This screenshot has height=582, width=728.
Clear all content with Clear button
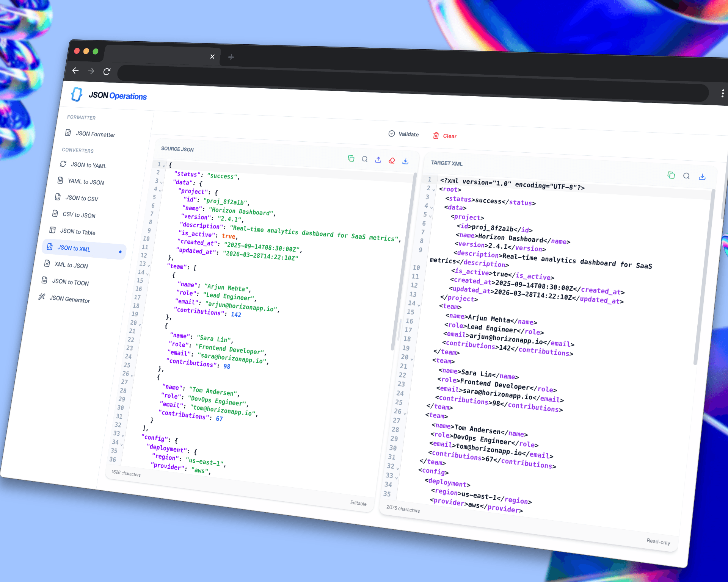[x=444, y=136]
